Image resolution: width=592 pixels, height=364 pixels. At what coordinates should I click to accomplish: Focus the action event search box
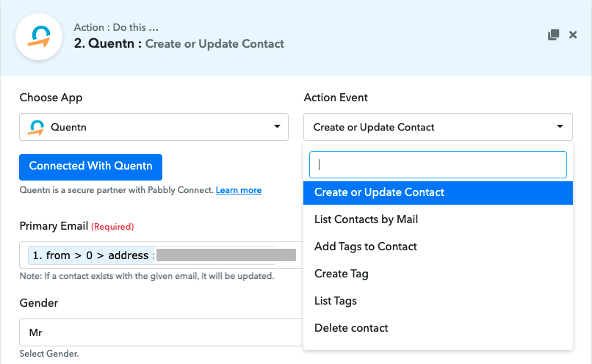438,165
